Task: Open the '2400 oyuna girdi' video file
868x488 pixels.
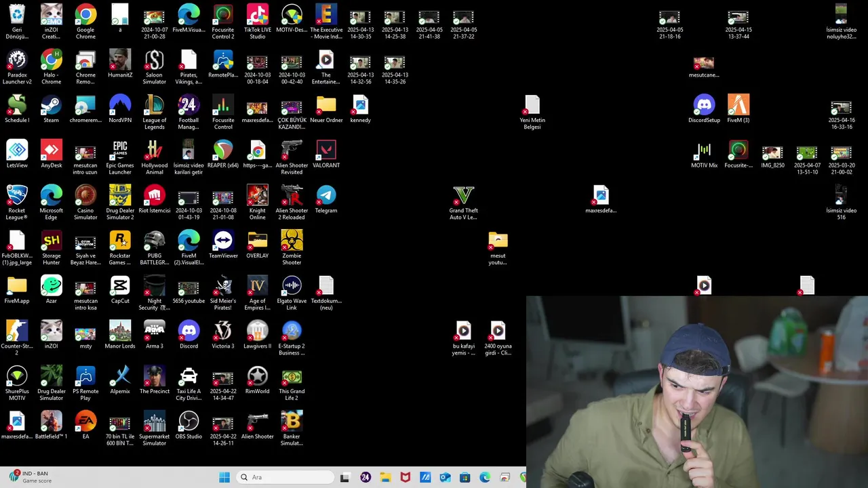Action: click(x=498, y=338)
